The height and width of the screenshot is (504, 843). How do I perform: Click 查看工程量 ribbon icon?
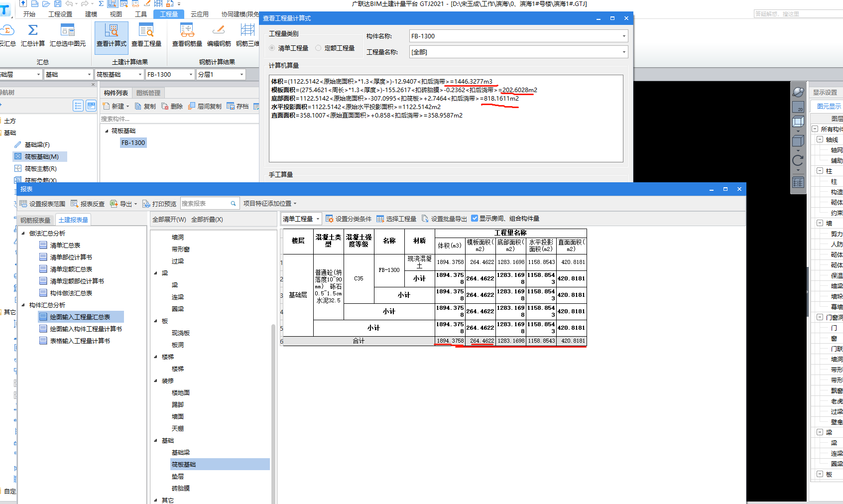[x=146, y=31]
